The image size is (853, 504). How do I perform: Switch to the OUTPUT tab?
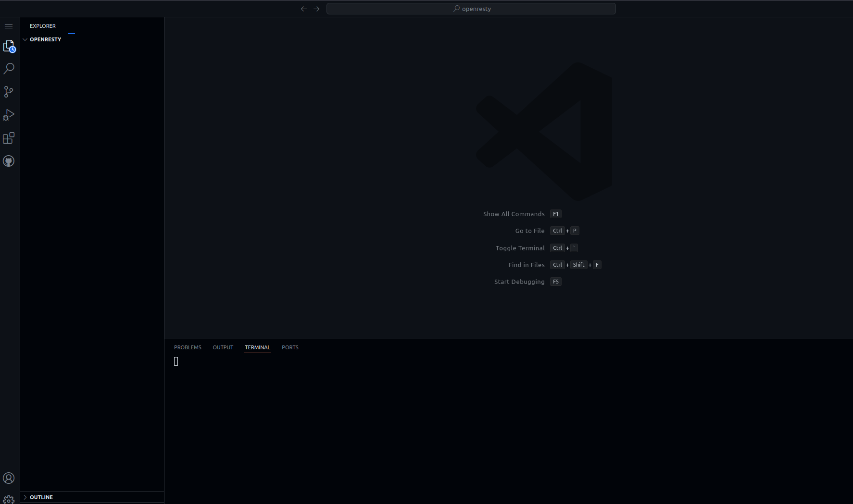click(223, 347)
